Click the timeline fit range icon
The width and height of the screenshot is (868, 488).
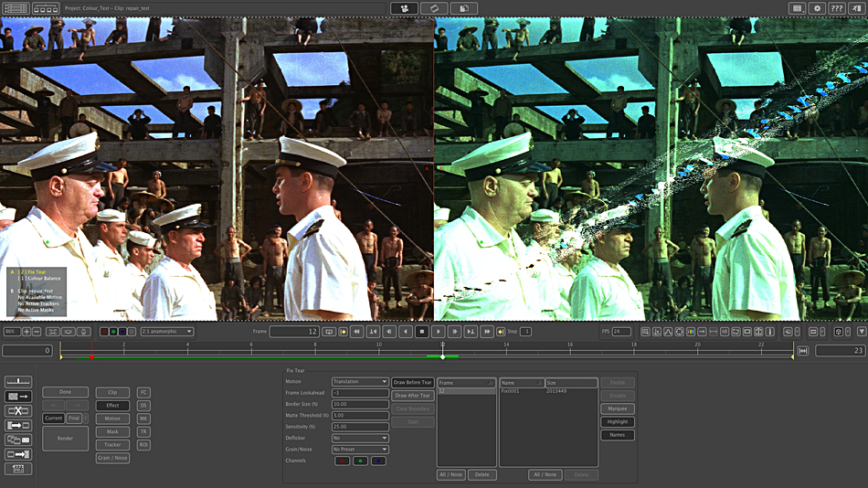point(803,351)
